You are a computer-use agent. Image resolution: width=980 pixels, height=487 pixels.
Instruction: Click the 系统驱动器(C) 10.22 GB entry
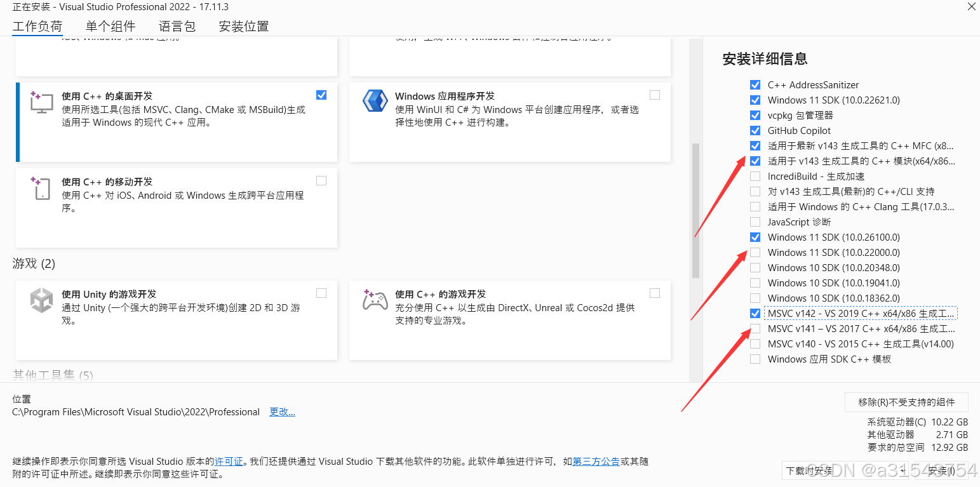point(918,422)
